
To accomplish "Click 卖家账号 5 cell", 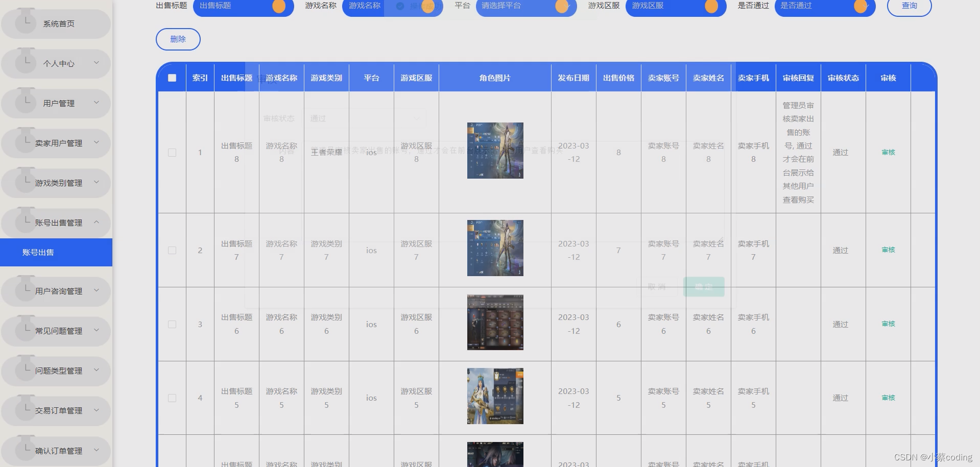I will point(663,398).
